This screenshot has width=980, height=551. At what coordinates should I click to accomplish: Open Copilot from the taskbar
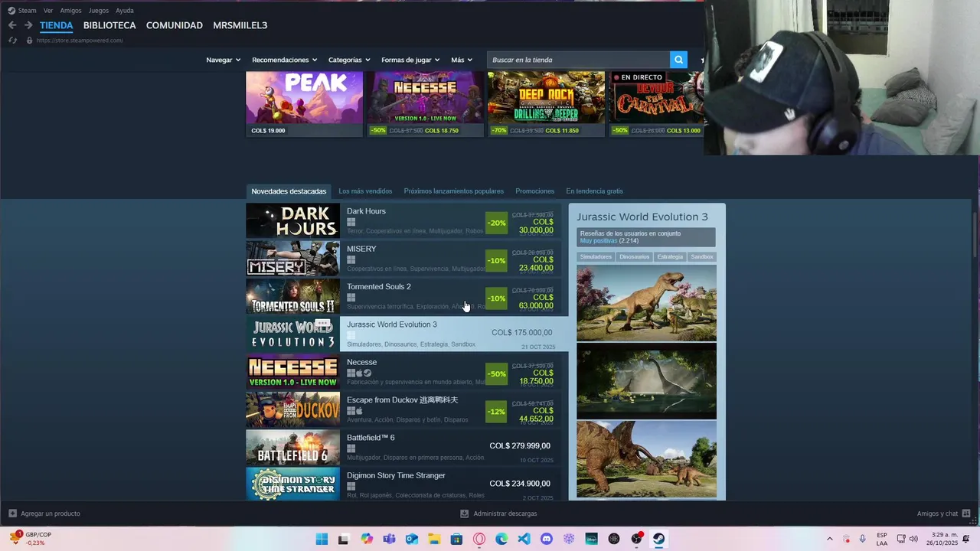pos(367,539)
